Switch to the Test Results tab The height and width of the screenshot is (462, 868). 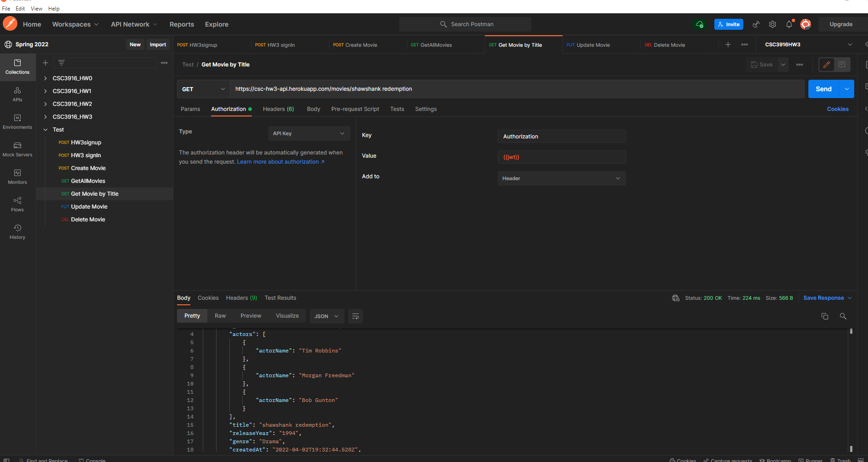(280, 297)
